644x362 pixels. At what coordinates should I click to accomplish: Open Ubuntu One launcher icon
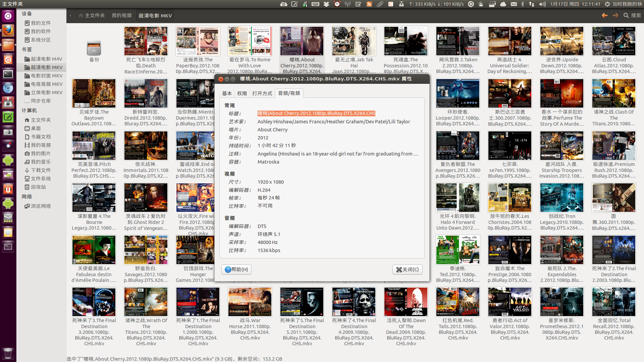8,189
